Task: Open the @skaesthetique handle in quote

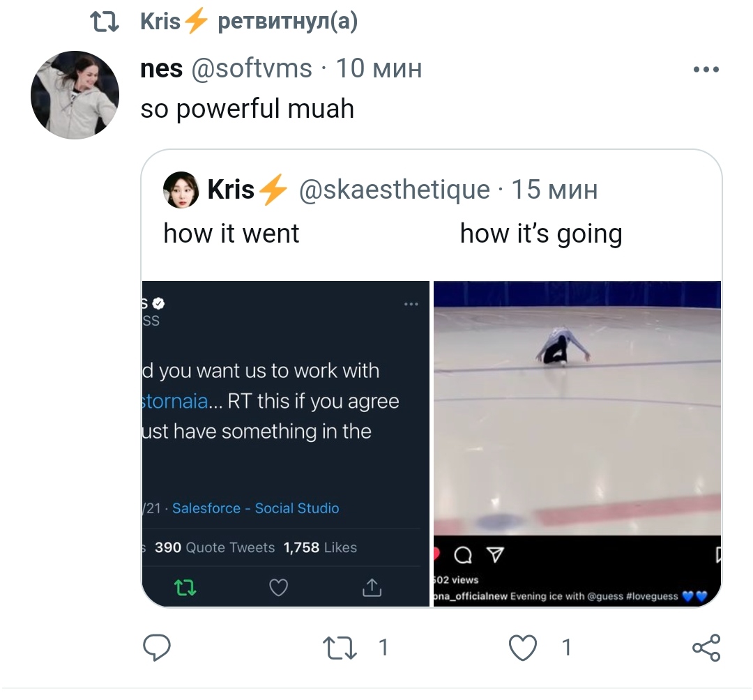Action: 394,190
